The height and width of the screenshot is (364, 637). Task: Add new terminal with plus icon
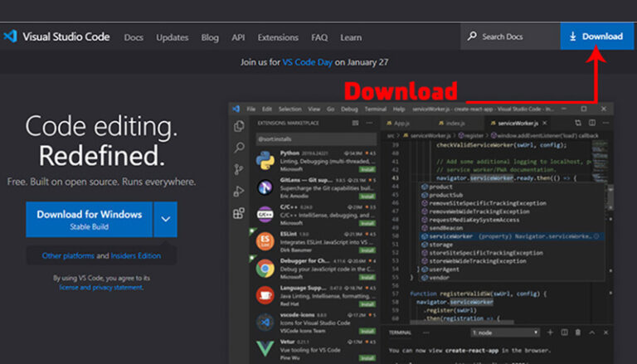[x=550, y=332]
